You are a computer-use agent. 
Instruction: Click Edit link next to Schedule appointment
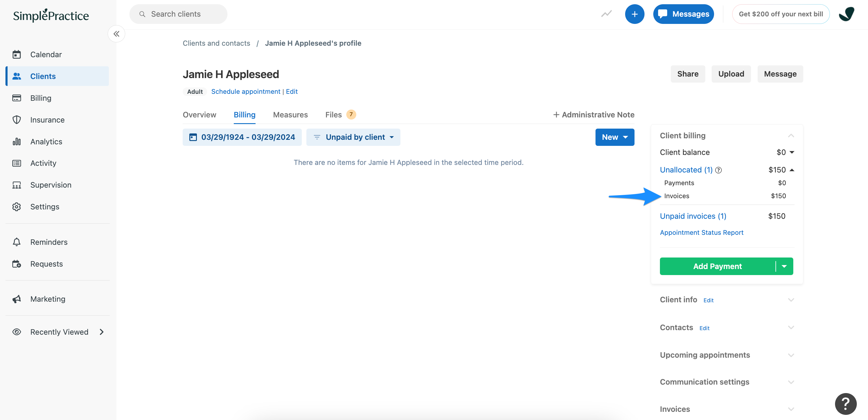(x=292, y=92)
